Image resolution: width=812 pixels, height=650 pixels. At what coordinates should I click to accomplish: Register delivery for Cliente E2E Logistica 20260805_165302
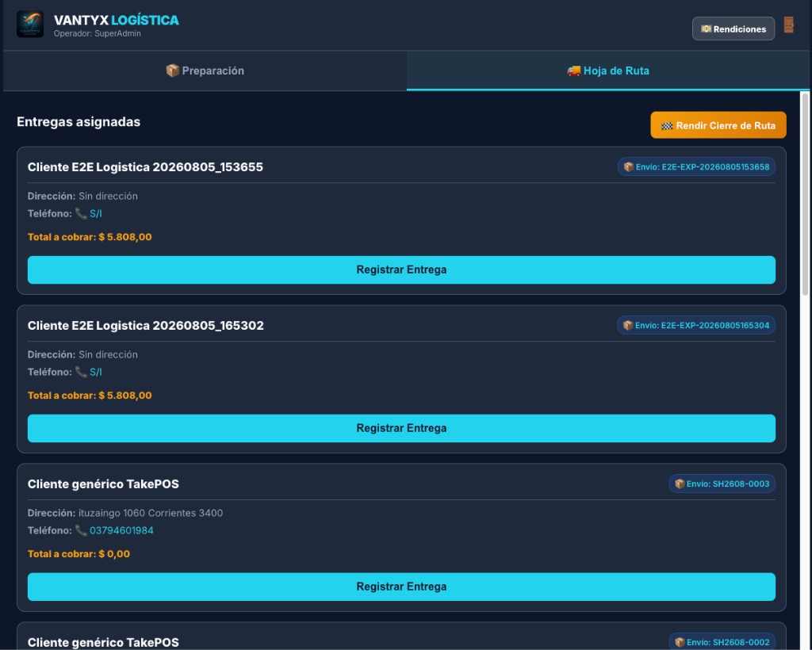tap(401, 428)
